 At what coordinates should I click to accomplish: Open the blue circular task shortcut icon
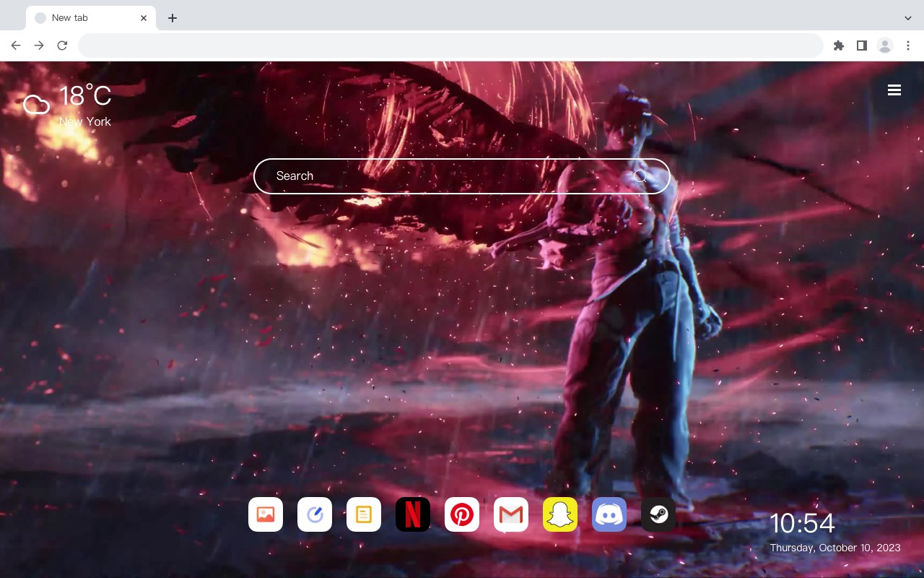tap(315, 514)
